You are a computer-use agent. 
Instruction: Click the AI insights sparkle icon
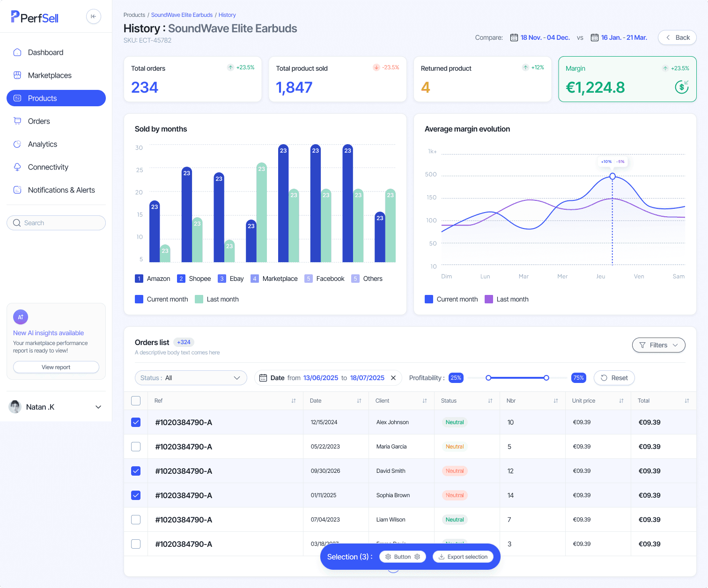(21, 317)
